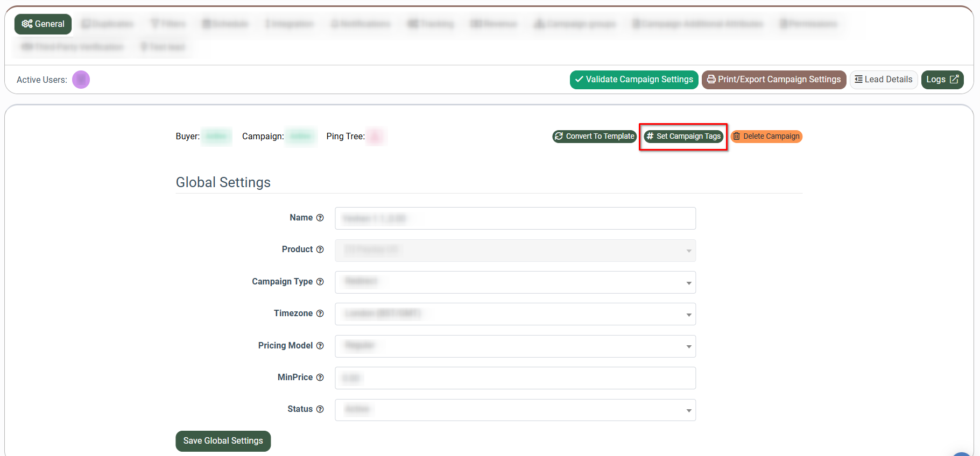The image size is (980, 456).
Task: Click the help icon beside Status
Action: 320,409
